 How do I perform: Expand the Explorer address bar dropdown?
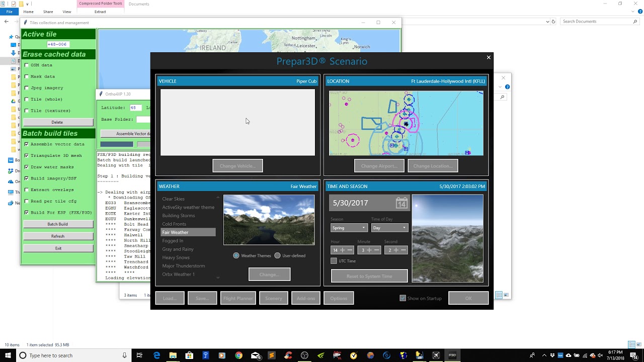(x=548, y=22)
